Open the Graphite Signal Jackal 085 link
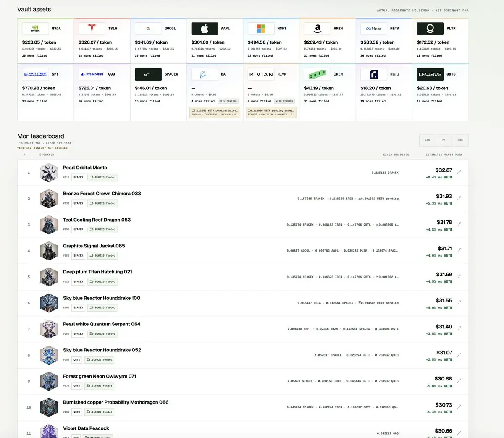The width and height of the screenshot is (504, 438). point(94,246)
